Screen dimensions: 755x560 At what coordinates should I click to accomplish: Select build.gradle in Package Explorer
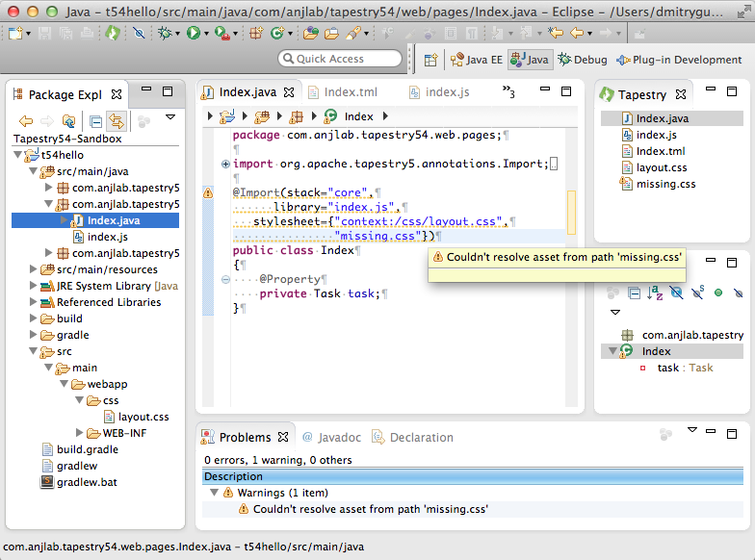[x=87, y=449]
